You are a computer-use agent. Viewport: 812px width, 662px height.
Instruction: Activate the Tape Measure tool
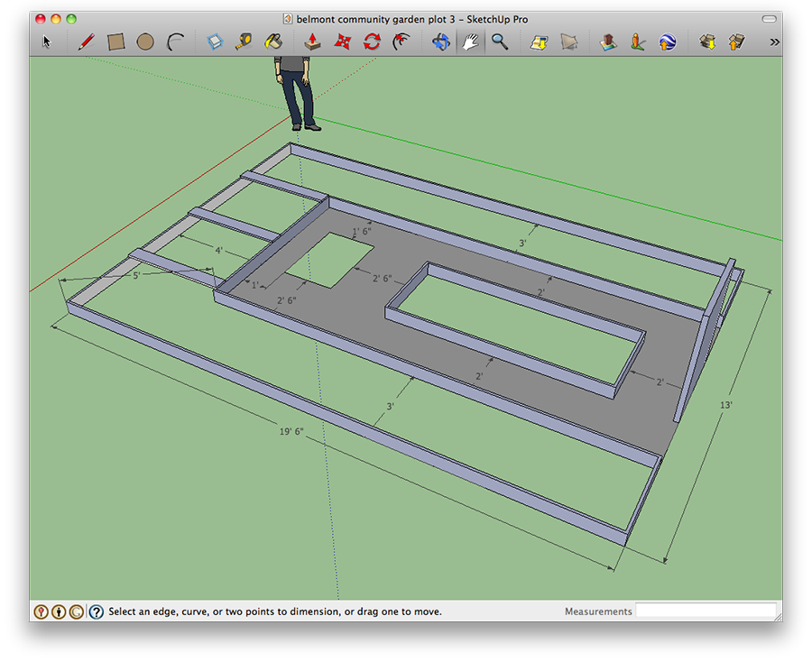(244, 41)
